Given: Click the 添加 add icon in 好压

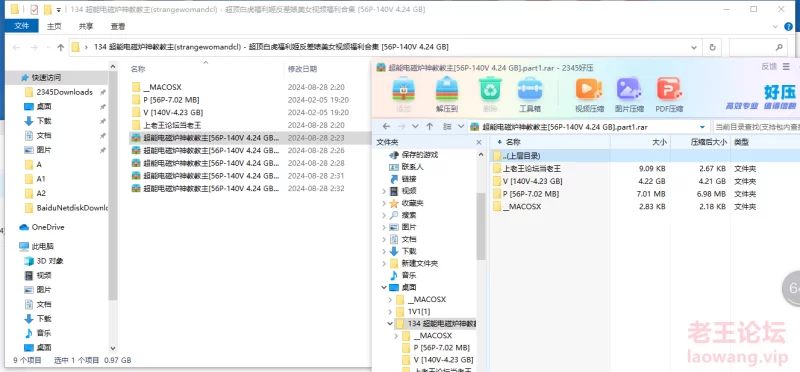Looking at the screenshot, I should click(x=403, y=94).
